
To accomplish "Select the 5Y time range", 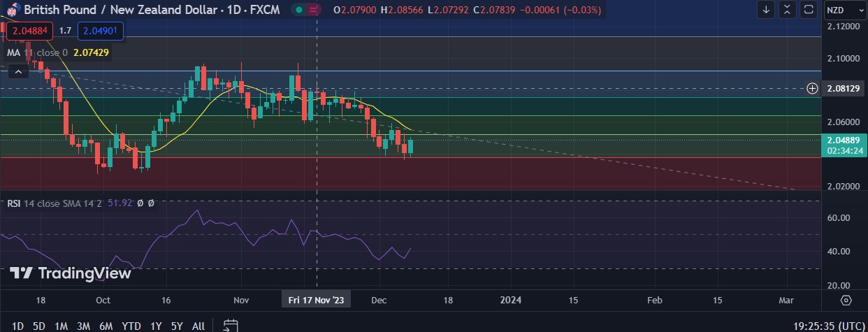I will (178, 325).
